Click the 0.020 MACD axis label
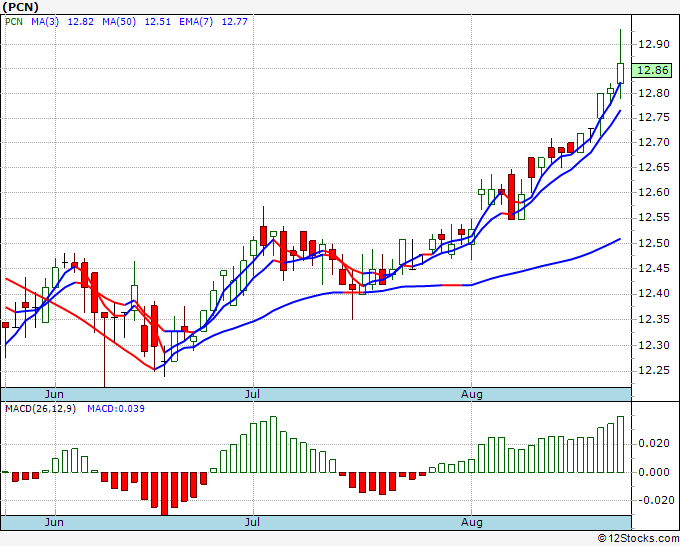The height and width of the screenshot is (546, 680). tap(654, 444)
